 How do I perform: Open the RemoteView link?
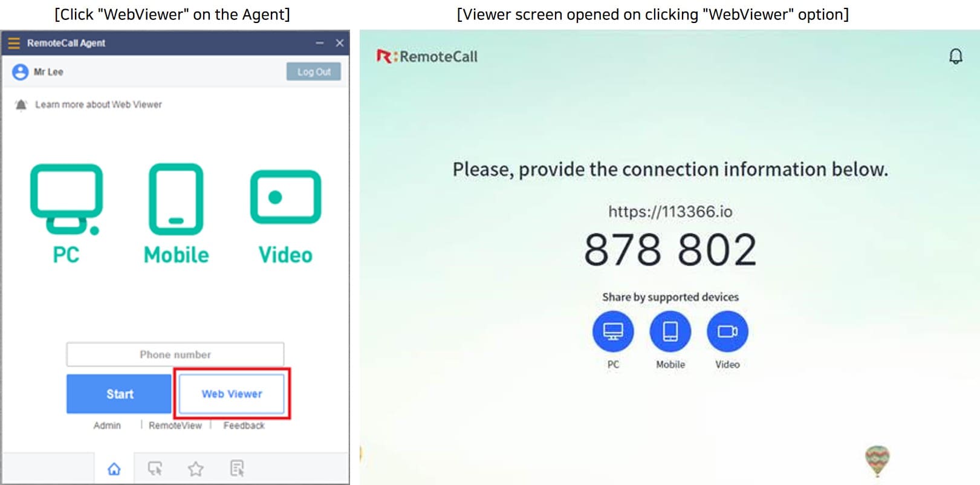175,426
